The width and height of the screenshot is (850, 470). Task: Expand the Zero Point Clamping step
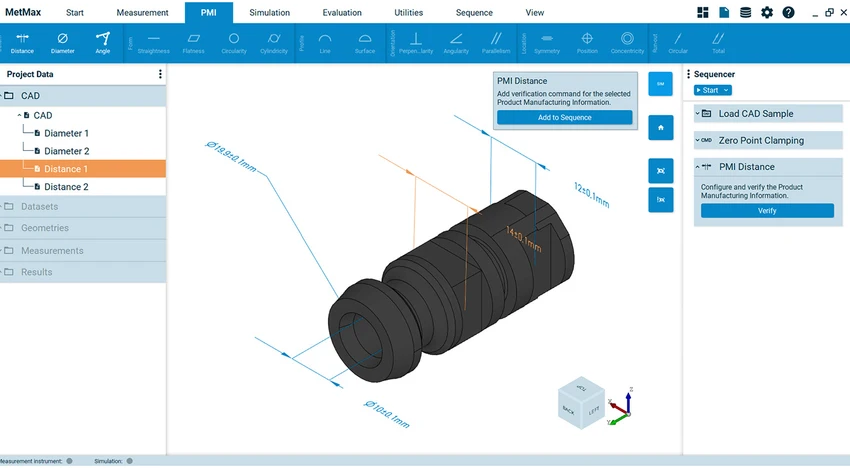[x=698, y=140]
